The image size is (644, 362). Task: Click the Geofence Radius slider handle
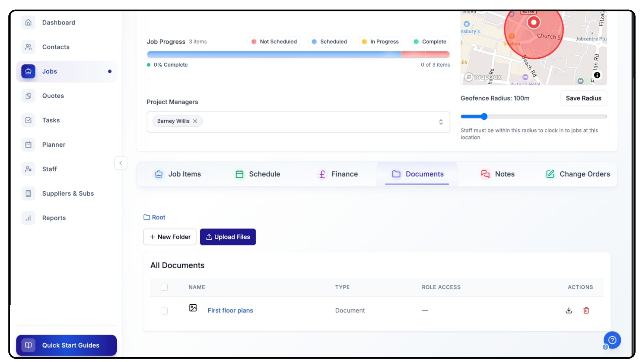pos(484,117)
